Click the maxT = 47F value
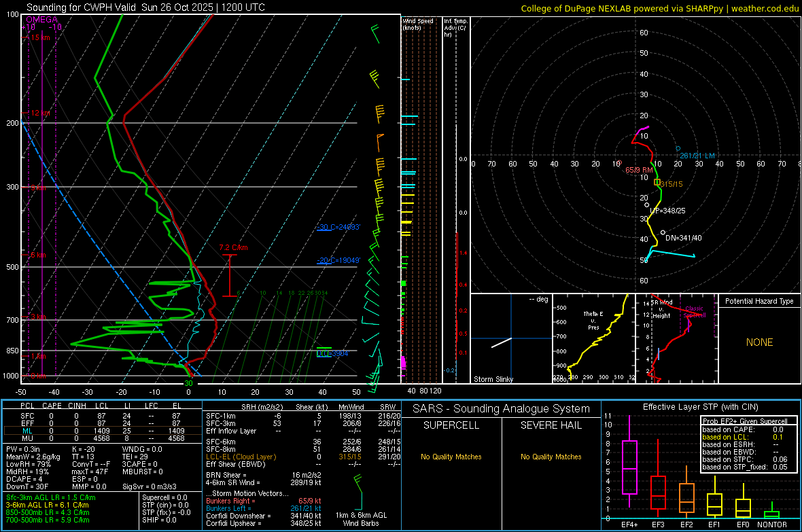Image resolution: width=802 pixels, height=532 pixels. click(x=90, y=472)
